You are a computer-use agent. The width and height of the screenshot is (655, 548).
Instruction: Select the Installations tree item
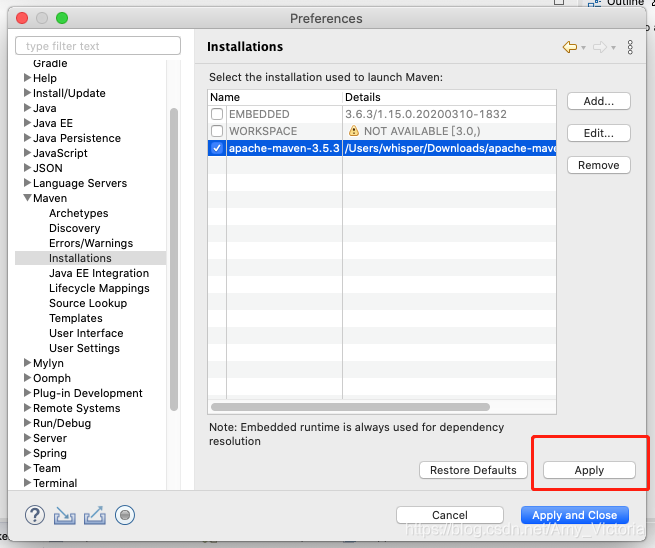(80, 258)
